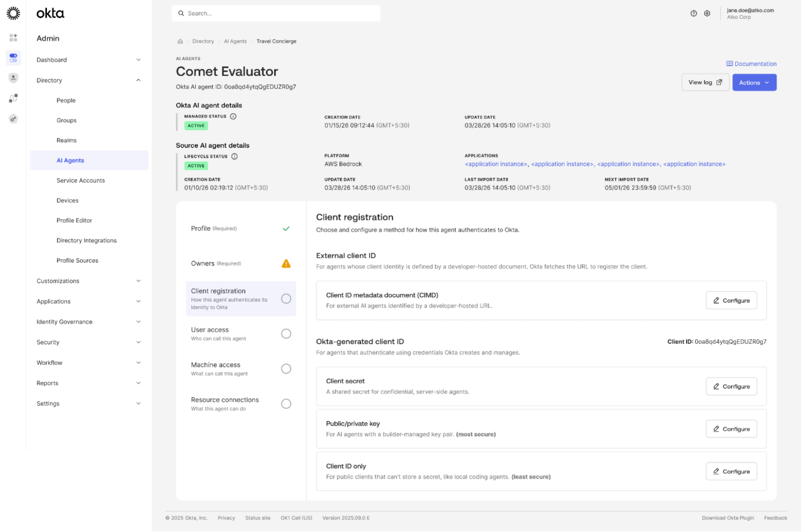This screenshot has height=532, width=801.
Task: Click the search magnifier icon
Action: (x=181, y=13)
